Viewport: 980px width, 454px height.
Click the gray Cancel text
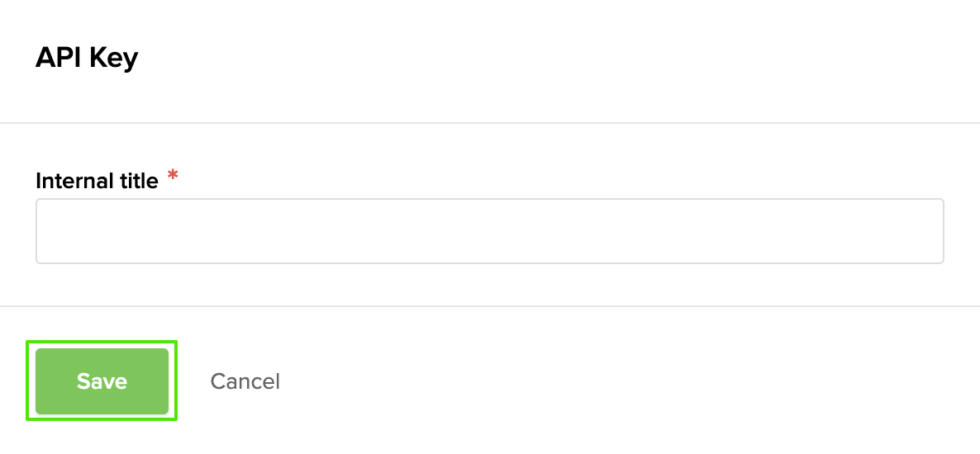click(245, 381)
